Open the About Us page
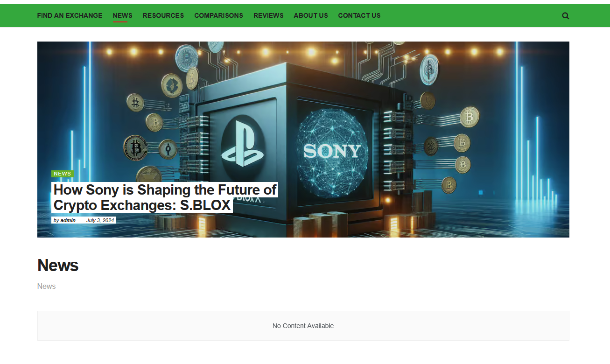The height and width of the screenshot is (364, 610). [311, 15]
